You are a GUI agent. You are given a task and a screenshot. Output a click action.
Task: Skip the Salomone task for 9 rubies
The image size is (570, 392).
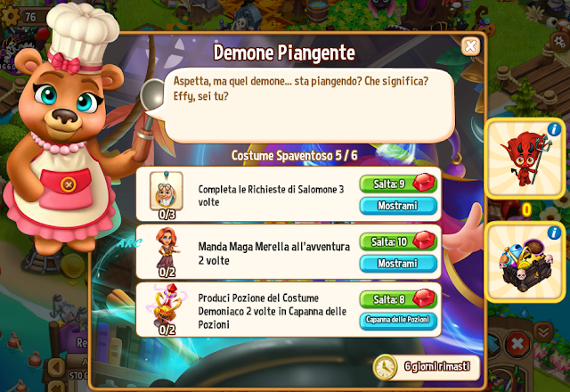pos(398,184)
